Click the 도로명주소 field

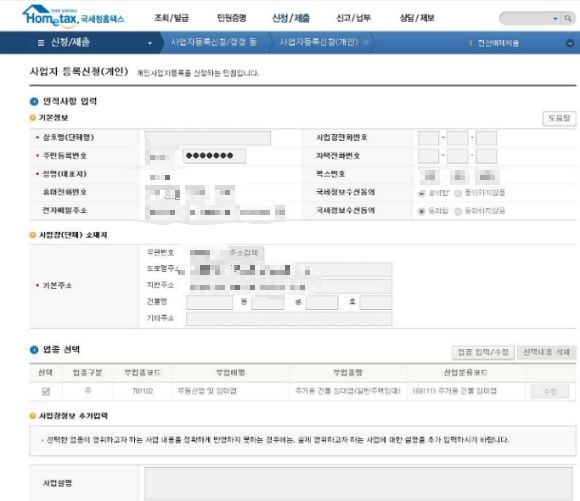point(289,270)
